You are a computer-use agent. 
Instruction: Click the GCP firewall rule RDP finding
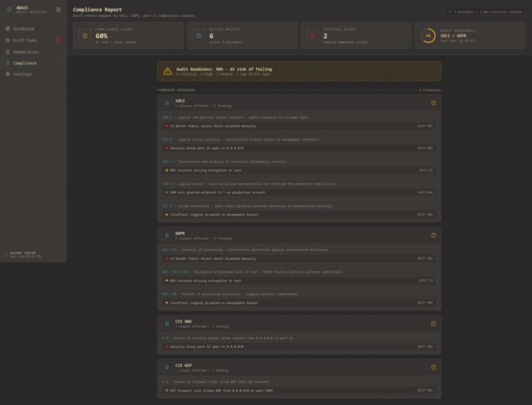pos(299,390)
